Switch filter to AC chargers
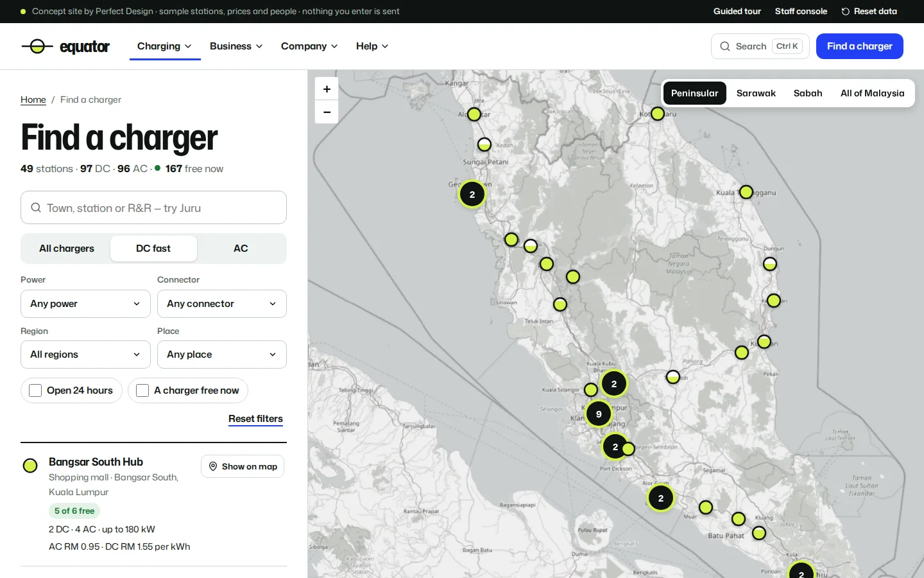Image resolution: width=924 pixels, height=578 pixels. pyautogui.click(x=241, y=249)
